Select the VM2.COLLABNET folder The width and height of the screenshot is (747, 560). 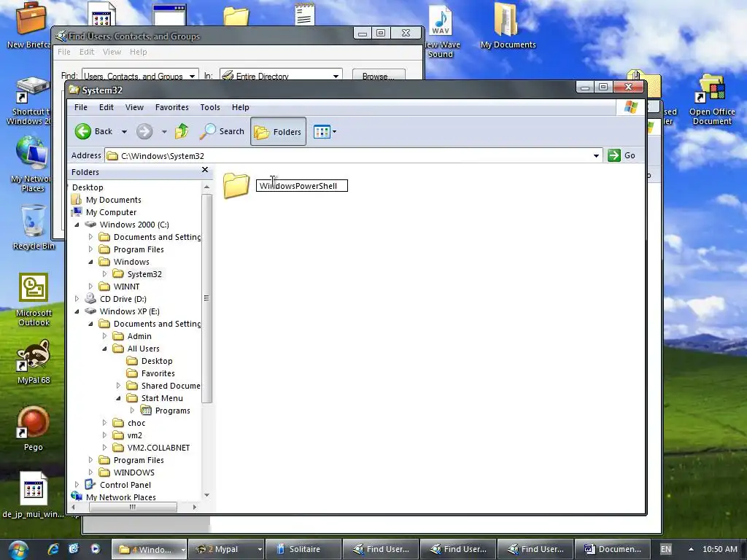click(x=158, y=448)
